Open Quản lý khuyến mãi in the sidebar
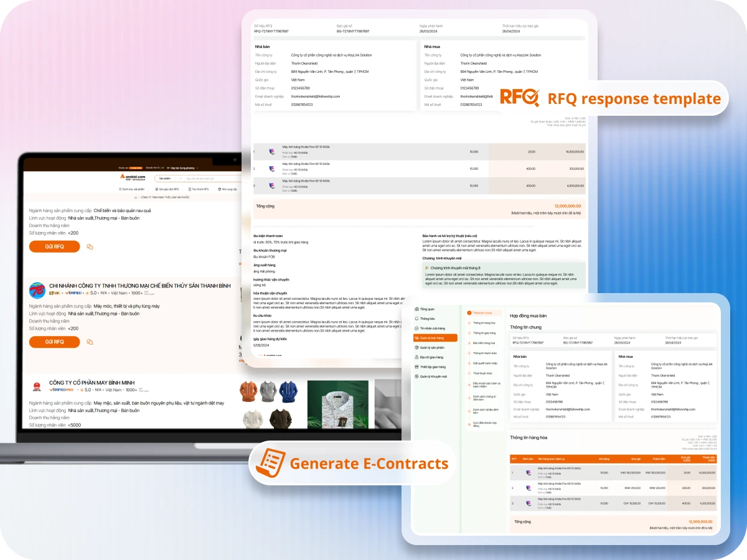This screenshot has width=747, height=560. click(433, 376)
